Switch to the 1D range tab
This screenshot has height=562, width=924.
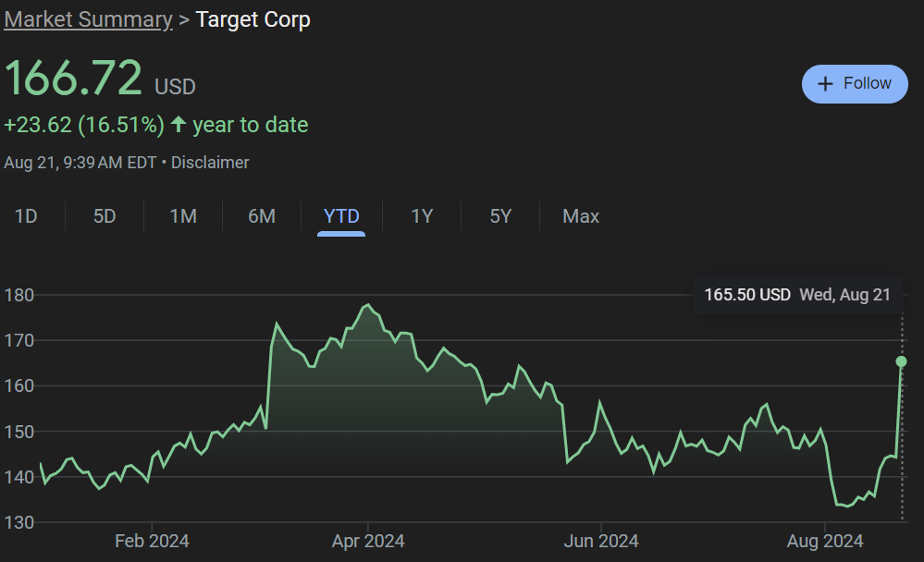26,216
